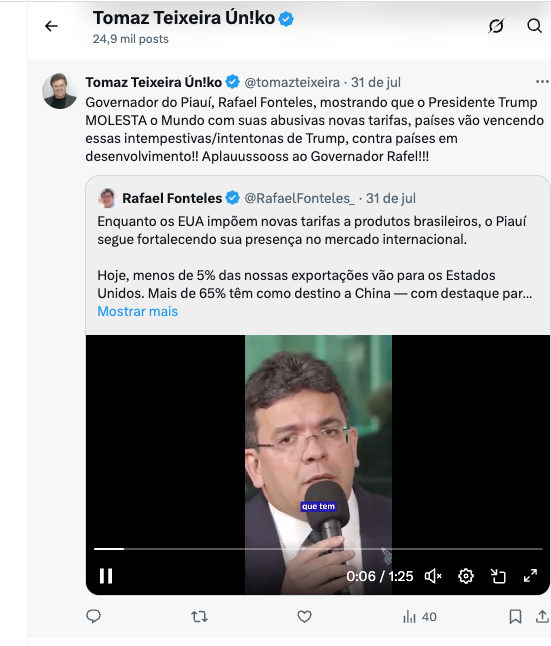Viewport: 551px width, 646px height.
Task: Bookmark this post
Action: point(515,617)
